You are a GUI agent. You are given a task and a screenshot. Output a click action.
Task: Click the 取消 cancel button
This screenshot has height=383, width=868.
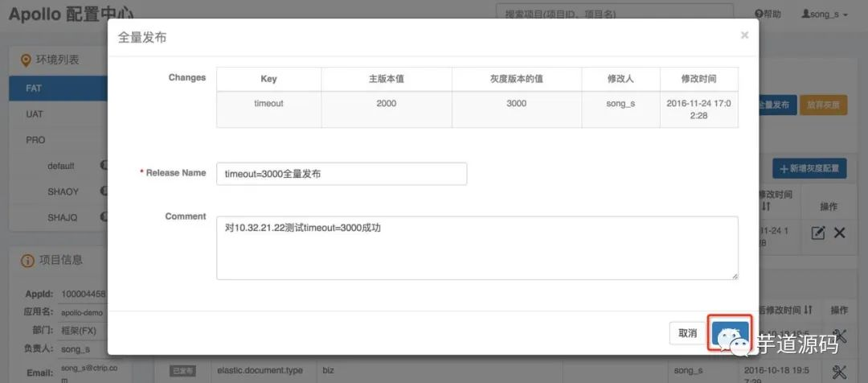coord(687,334)
